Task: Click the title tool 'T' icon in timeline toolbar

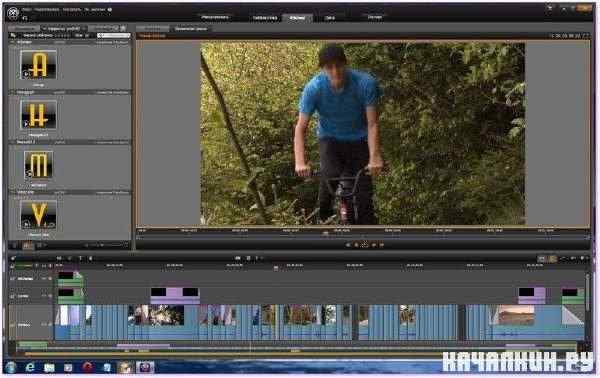Action: point(80,259)
